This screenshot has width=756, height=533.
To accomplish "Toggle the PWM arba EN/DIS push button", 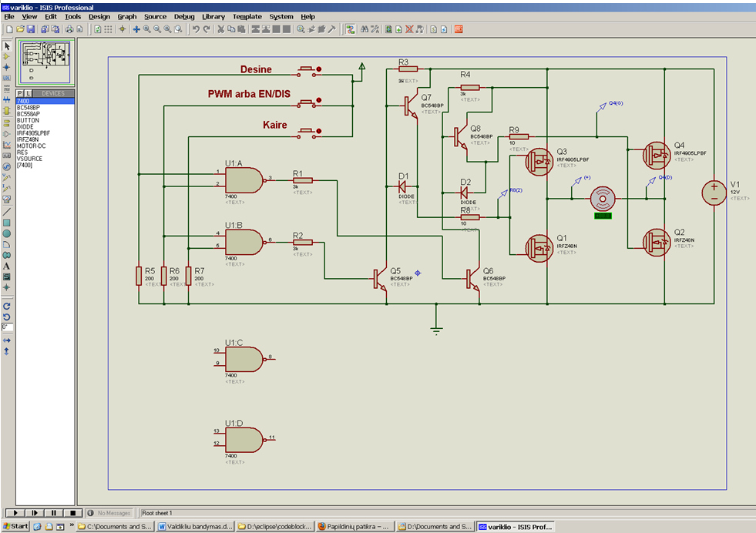I will click(x=306, y=102).
